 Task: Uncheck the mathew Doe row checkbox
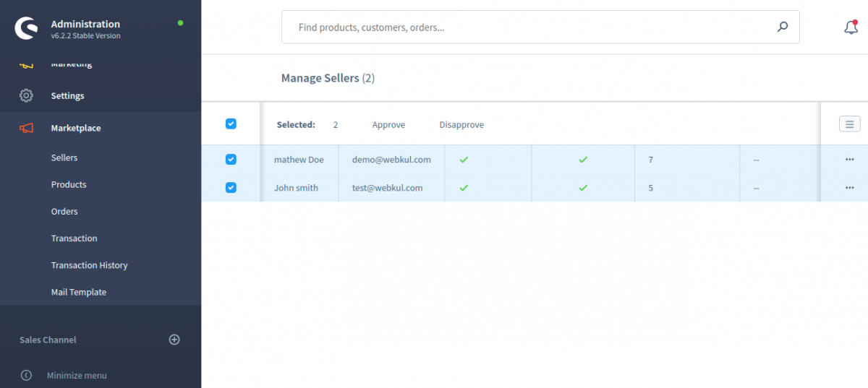[x=231, y=159]
